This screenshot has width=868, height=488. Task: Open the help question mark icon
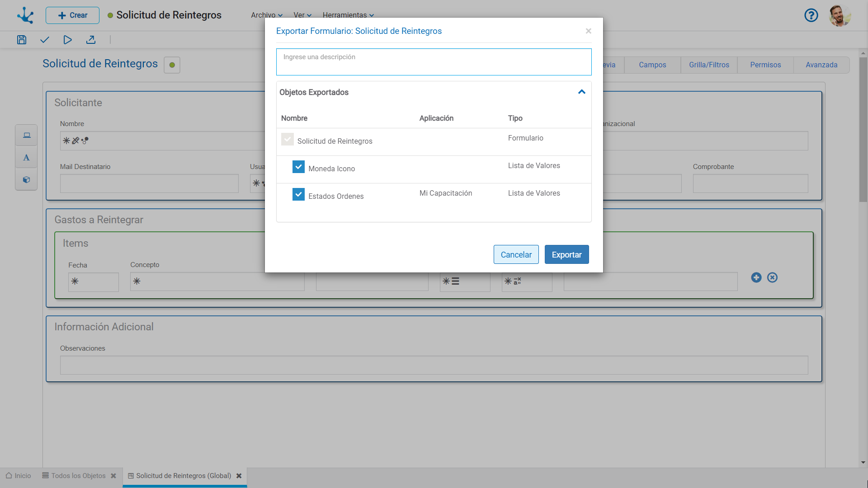click(x=811, y=15)
